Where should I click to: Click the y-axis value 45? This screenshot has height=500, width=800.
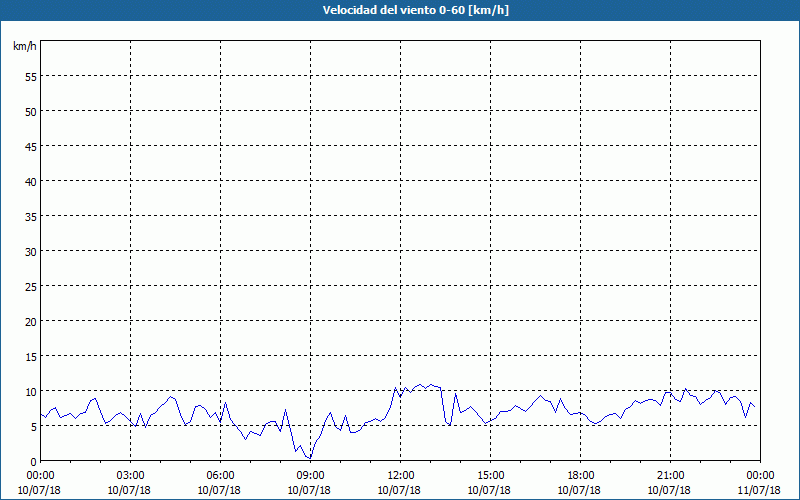31,146
